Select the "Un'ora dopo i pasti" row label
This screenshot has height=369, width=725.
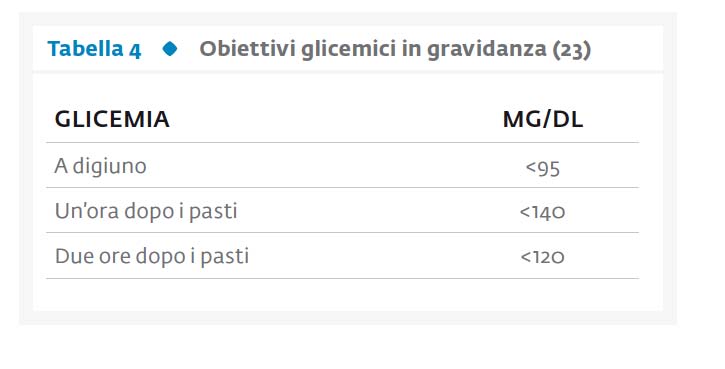146,211
